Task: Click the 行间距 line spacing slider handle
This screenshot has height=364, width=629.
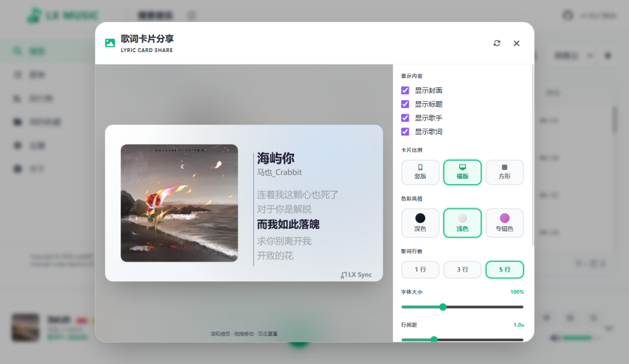Action: click(434, 340)
